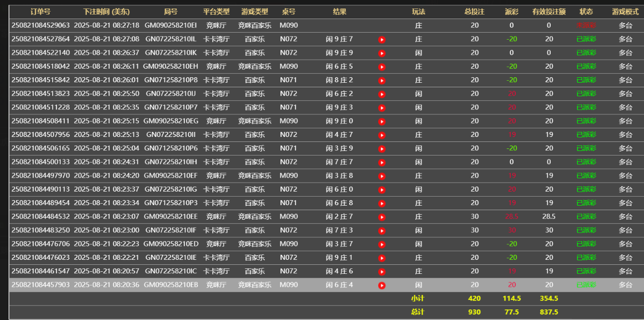This screenshot has height=320, width=644.
Task: Open replay icon for round GM090258210EH
Action: 382,67
